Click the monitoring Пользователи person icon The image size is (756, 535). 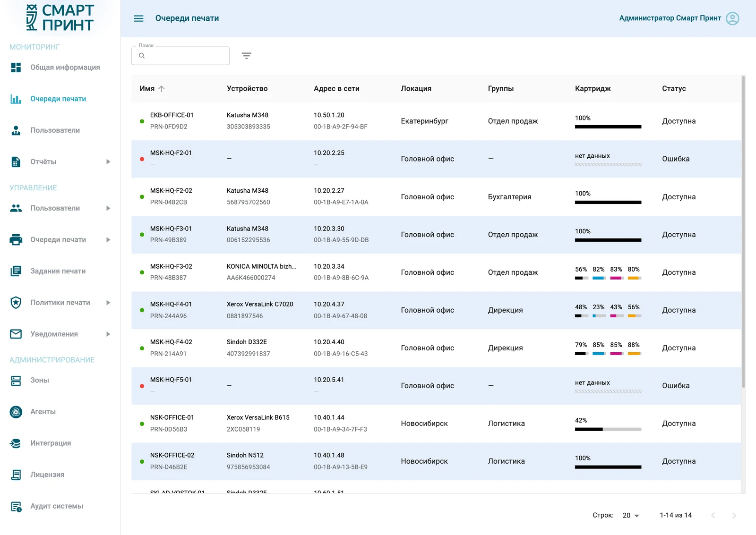coord(16,130)
